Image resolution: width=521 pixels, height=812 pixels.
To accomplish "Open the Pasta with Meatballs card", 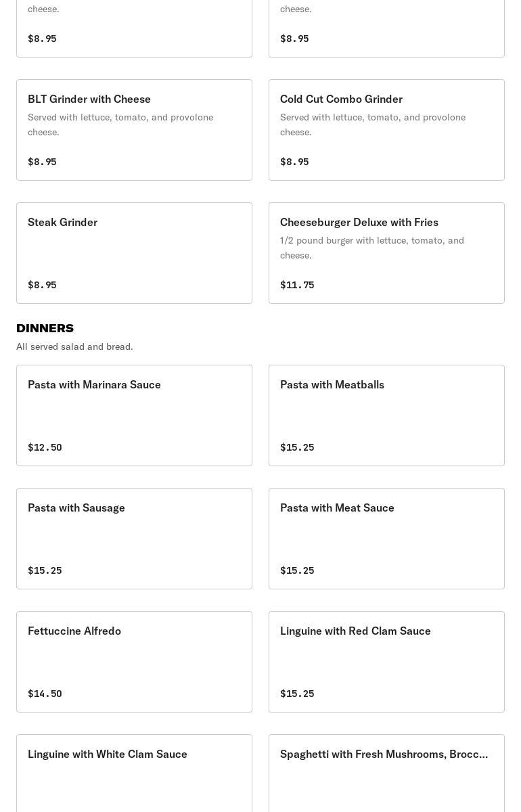I will (386, 415).
